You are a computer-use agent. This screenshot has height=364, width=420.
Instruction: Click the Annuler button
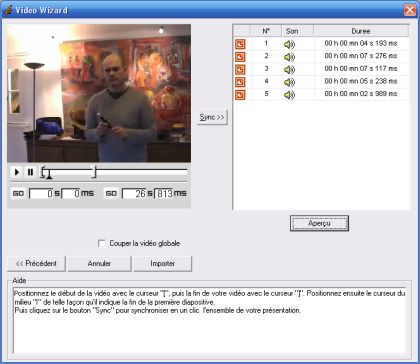tap(99, 264)
